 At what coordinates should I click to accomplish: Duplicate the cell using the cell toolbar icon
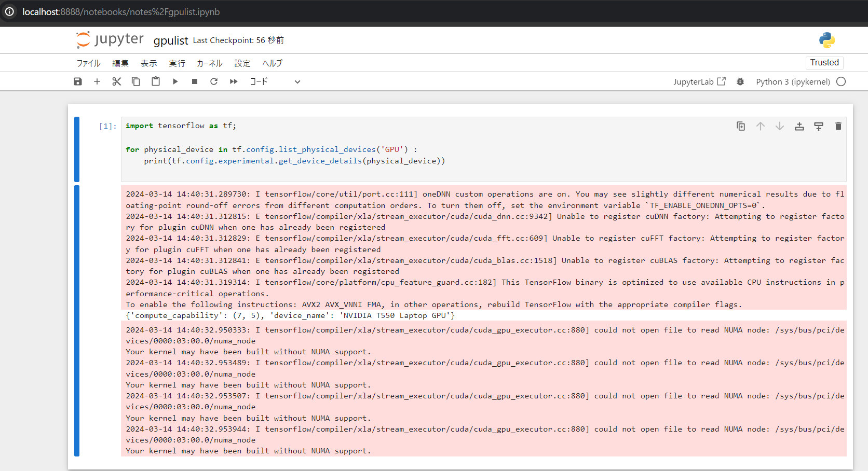click(741, 126)
